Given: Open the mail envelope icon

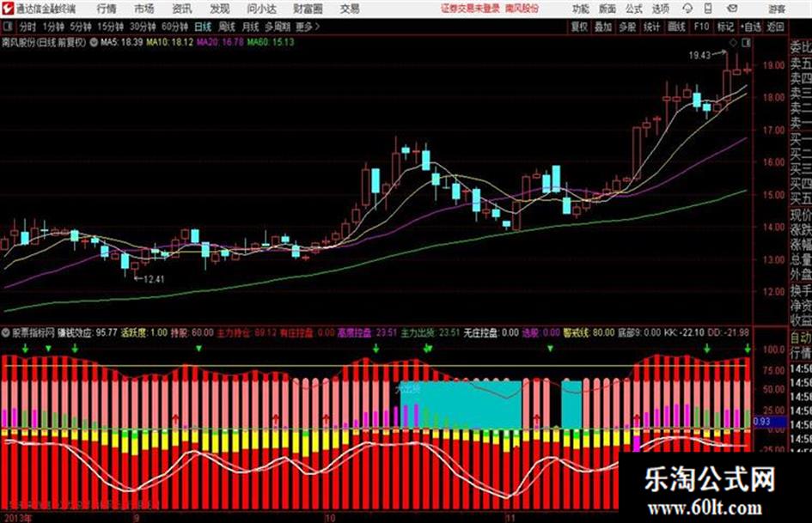Looking at the screenshot, I should (732, 9).
